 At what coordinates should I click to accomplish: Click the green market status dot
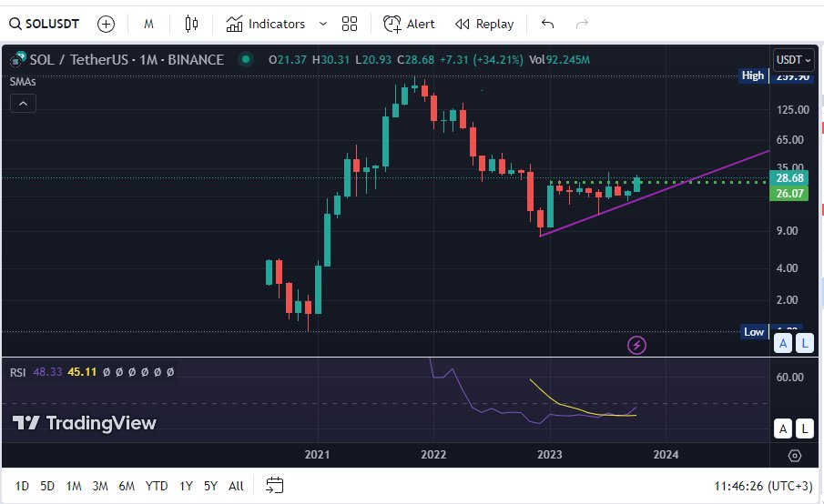(x=246, y=59)
